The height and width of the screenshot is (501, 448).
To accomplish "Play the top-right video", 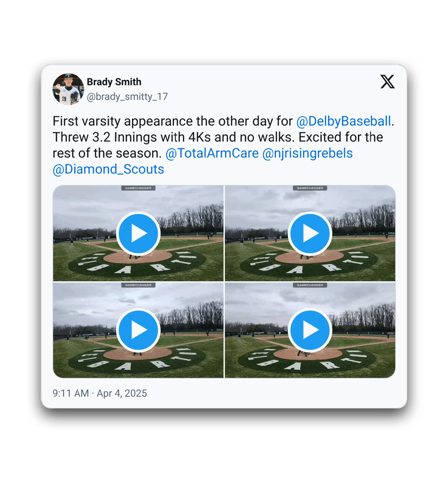I will pyautogui.click(x=310, y=233).
